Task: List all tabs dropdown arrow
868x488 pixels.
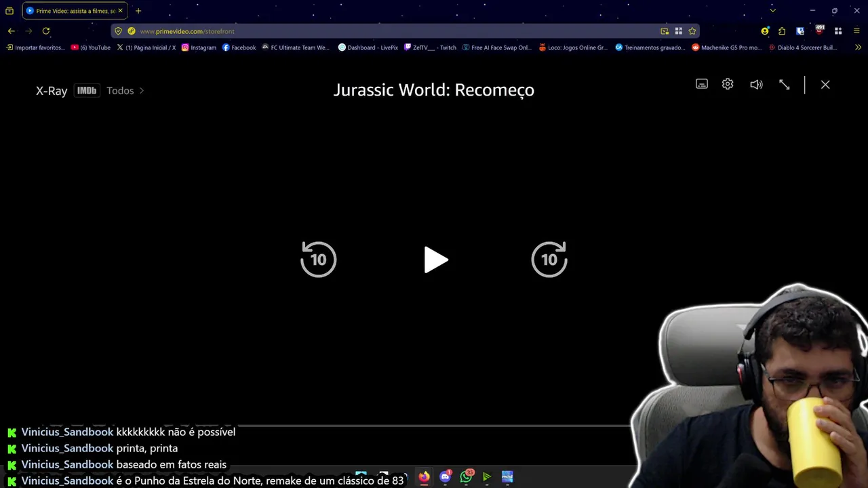Action: 772,10
